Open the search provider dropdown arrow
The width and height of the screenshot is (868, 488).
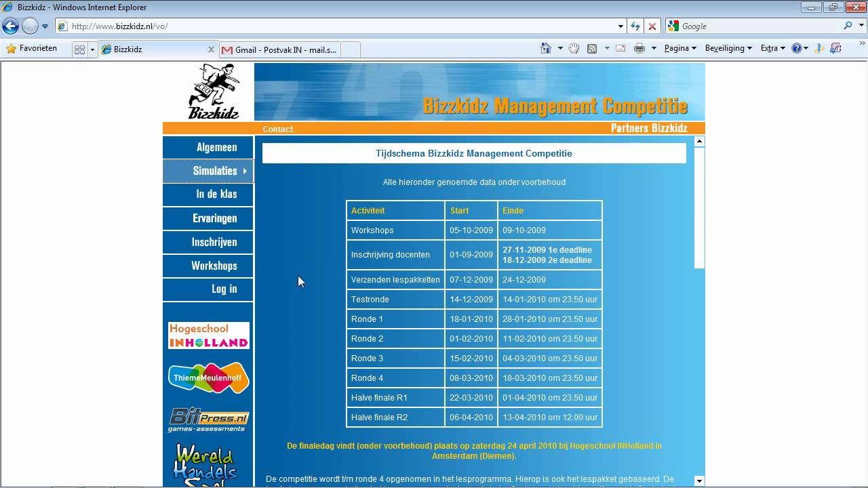point(860,26)
